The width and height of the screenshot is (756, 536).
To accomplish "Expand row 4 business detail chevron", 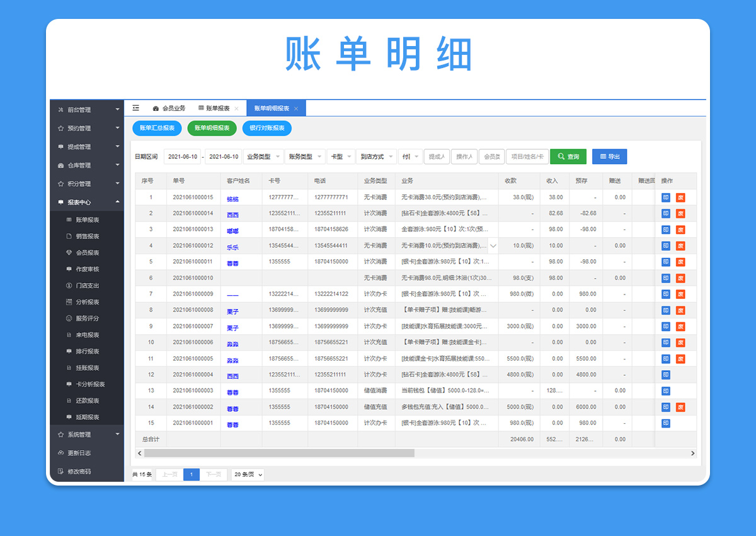I will coord(493,246).
